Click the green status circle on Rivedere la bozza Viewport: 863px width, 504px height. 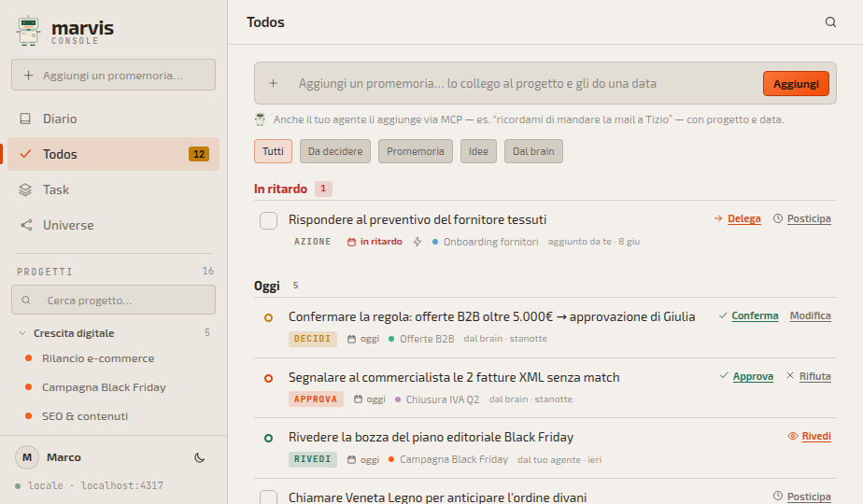click(269, 438)
